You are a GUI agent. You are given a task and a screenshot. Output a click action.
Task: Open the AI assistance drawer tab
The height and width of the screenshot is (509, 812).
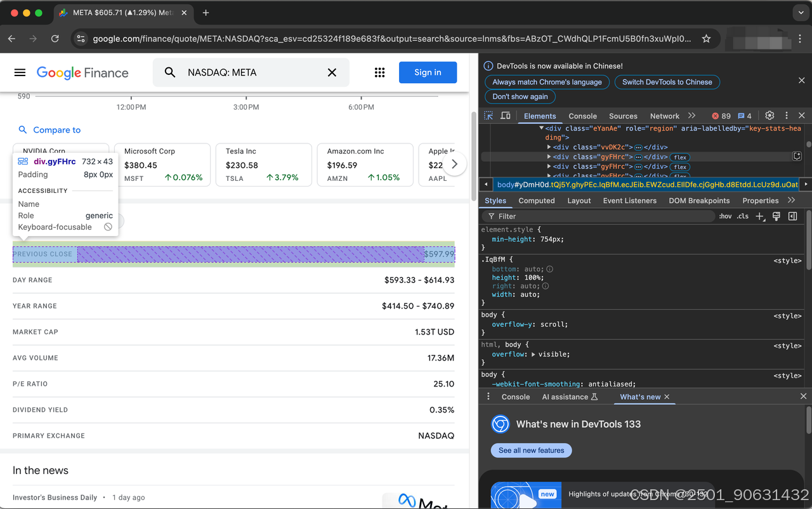tap(570, 397)
